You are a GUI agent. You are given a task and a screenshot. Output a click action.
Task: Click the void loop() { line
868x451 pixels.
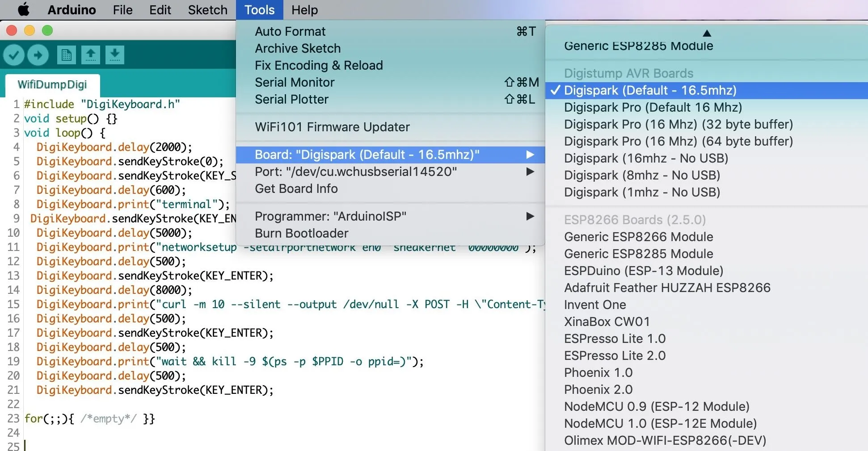click(x=65, y=133)
